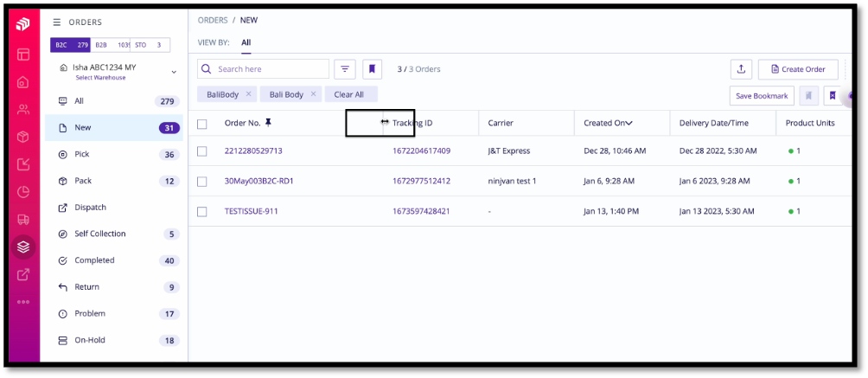Open All orders in the sidebar
The height and width of the screenshot is (378, 868).
click(x=114, y=101)
